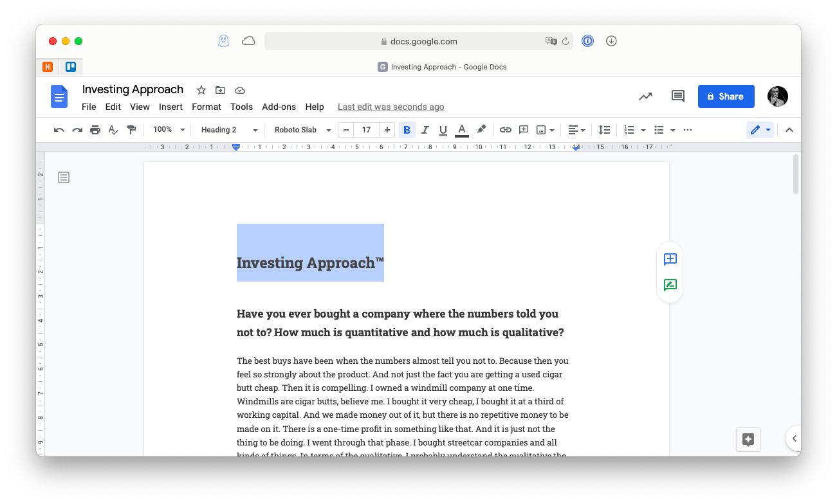Toggle bold formatting off
The width and height of the screenshot is (837, 504).
tap(407, 129)
